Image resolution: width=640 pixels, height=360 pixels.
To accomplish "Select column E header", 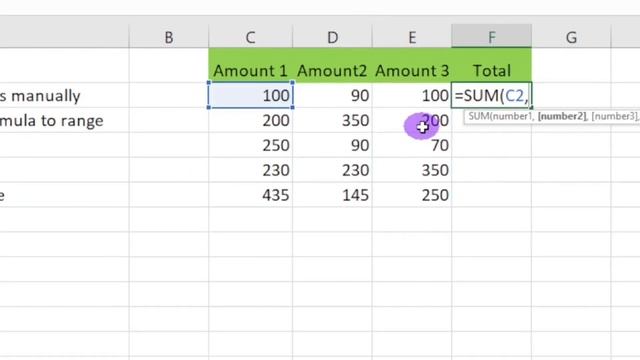I will point(412,37).
